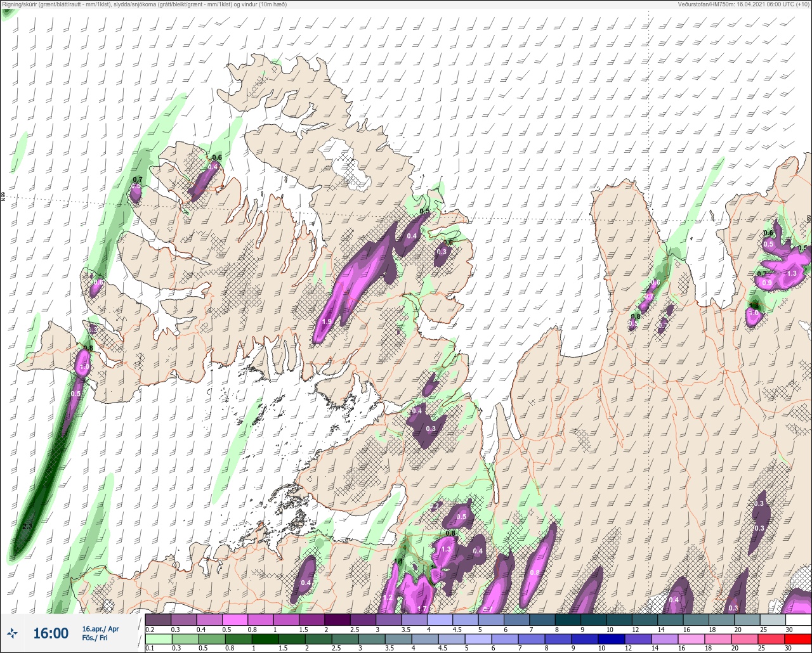Click the 16:00 forecast time label
Viewport: 812px width, 653px height.
pos(50,633)
